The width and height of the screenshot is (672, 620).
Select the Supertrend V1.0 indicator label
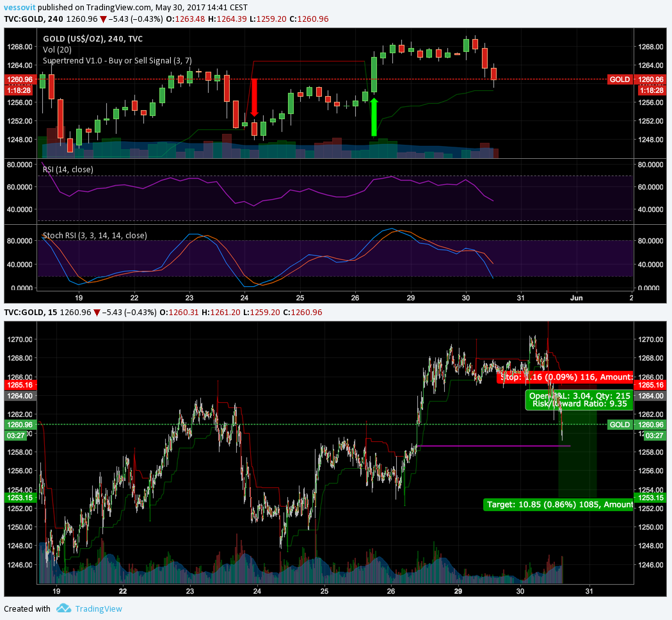point(117,60)
